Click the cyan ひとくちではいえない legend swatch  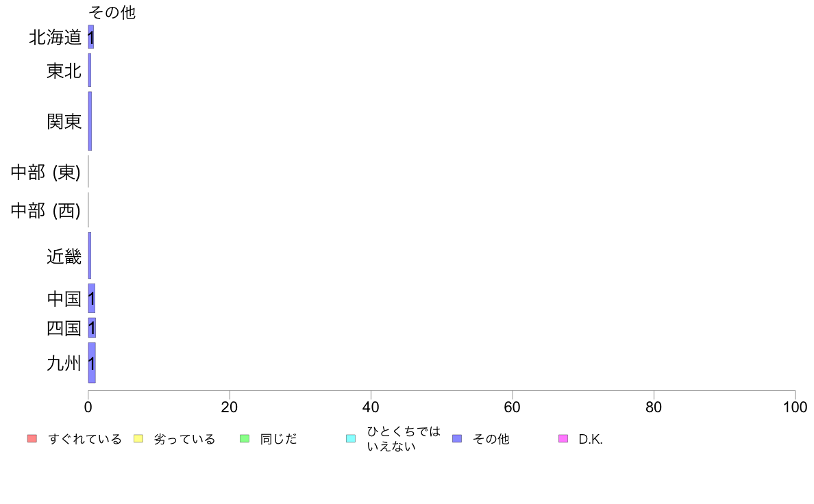(x=351, y=438)
